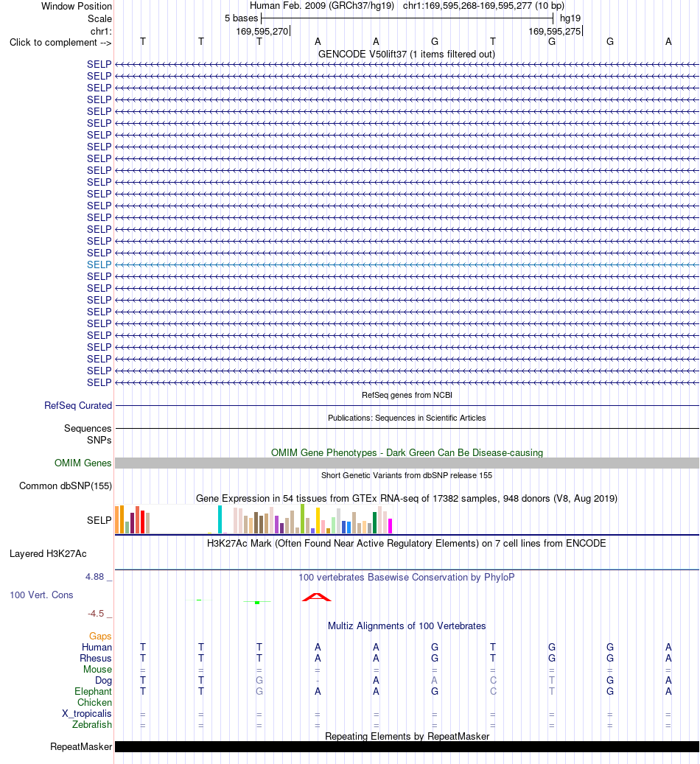Click the 'Chicken' species label
This screenshot has height=764, width=700.
(94, 703)
